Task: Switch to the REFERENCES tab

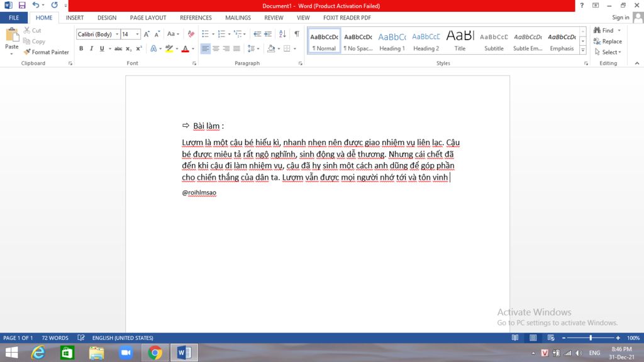Action: [196, 18]
